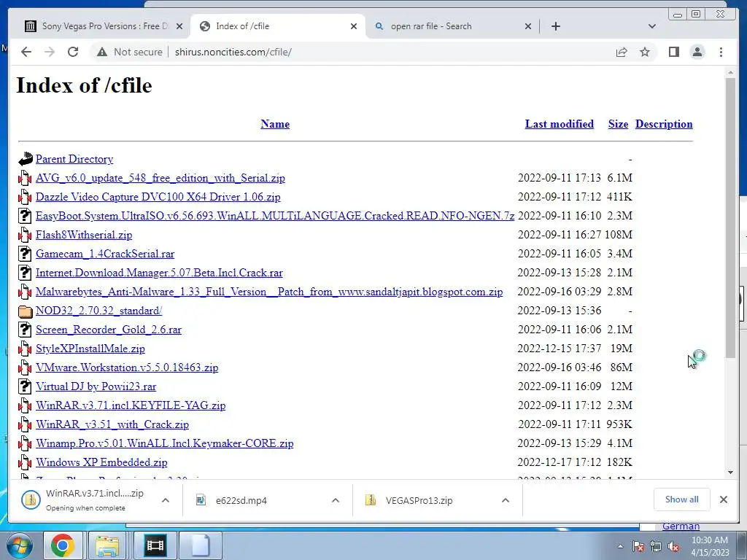Download Virtual DJ by Powii23.rar

(x=96, y=386)
